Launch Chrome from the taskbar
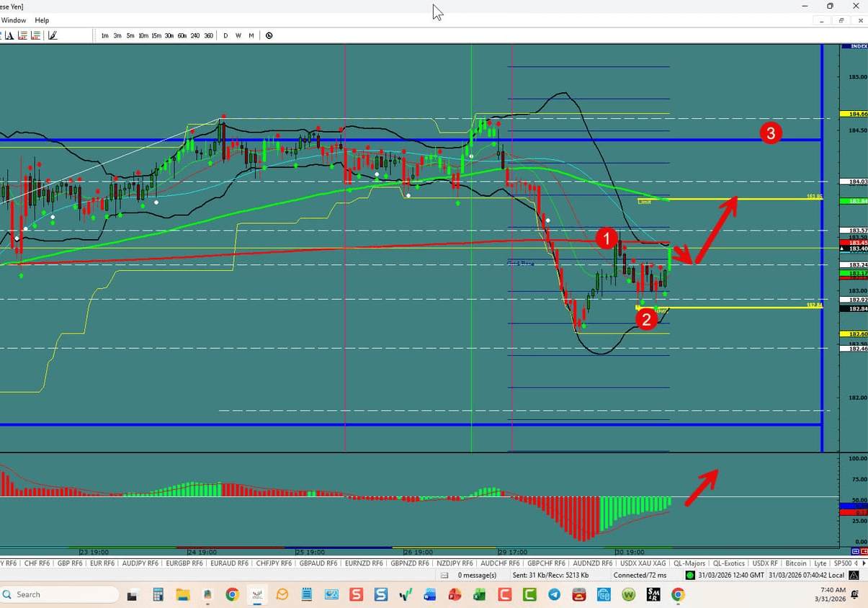The width and height of the screenshot is (868, 608). click(231, 594)
